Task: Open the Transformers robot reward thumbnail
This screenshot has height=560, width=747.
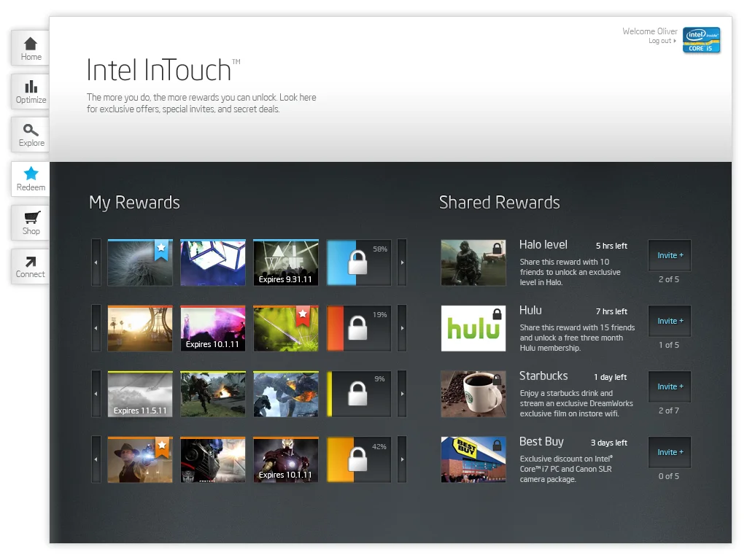Action: 213,459
